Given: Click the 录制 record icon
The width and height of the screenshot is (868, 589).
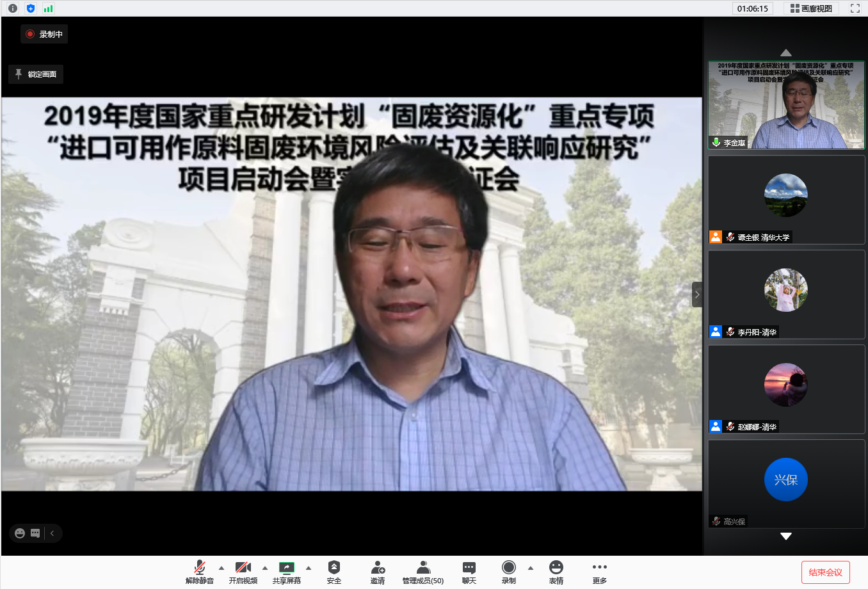Looking at the screenshot, I should 508,568.
